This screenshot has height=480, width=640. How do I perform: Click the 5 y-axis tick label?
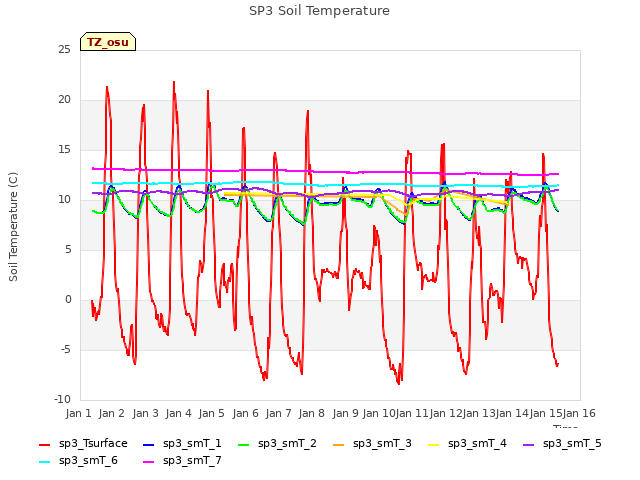pos(68,250)
